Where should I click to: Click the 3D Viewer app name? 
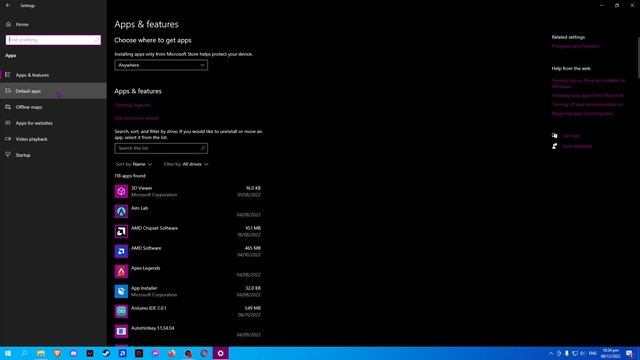(x=142, y=188)
